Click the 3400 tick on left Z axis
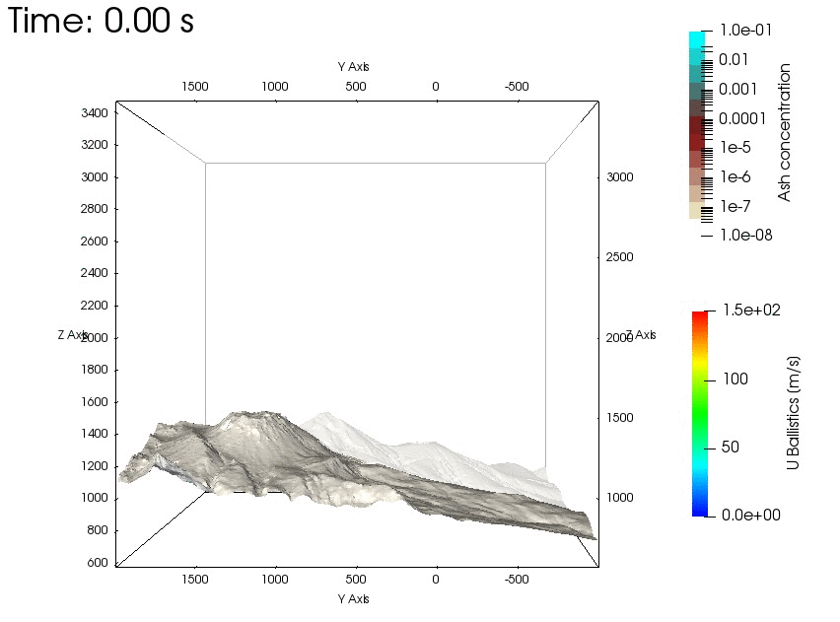Screen dimensions: 840x622 (x=95, y=113)
